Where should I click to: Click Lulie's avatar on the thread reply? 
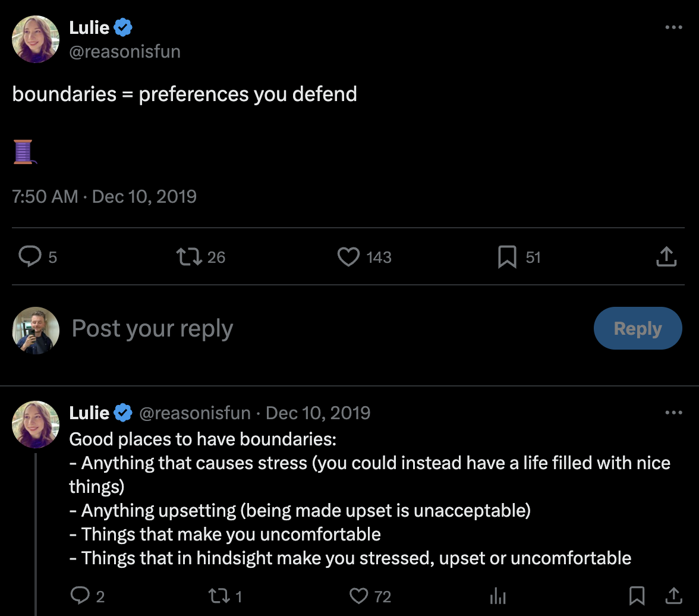pyautogui.click(x=36, y=425)
